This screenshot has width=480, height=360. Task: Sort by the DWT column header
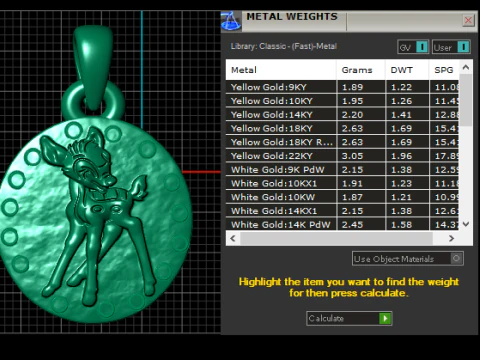click(407, 70)
